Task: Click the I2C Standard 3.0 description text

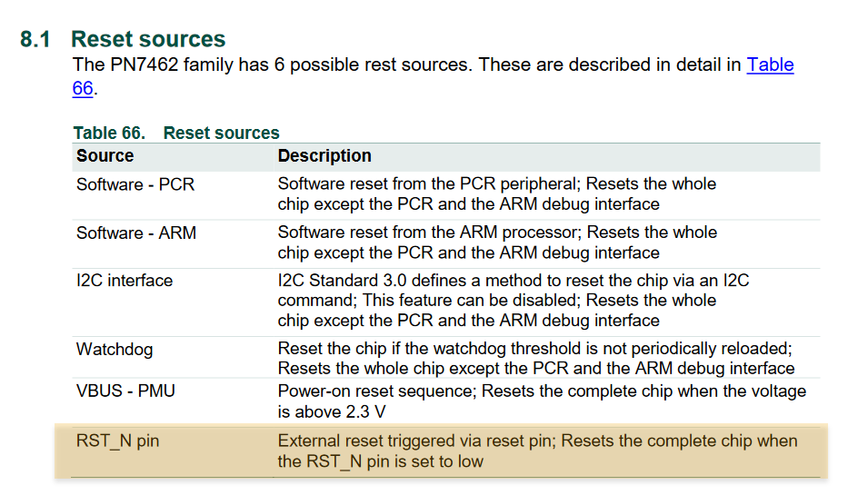Action: 513,301
